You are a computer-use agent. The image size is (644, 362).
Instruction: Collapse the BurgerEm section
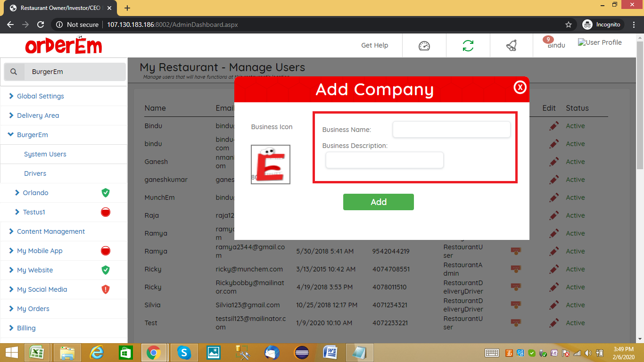tap(32, 135)
